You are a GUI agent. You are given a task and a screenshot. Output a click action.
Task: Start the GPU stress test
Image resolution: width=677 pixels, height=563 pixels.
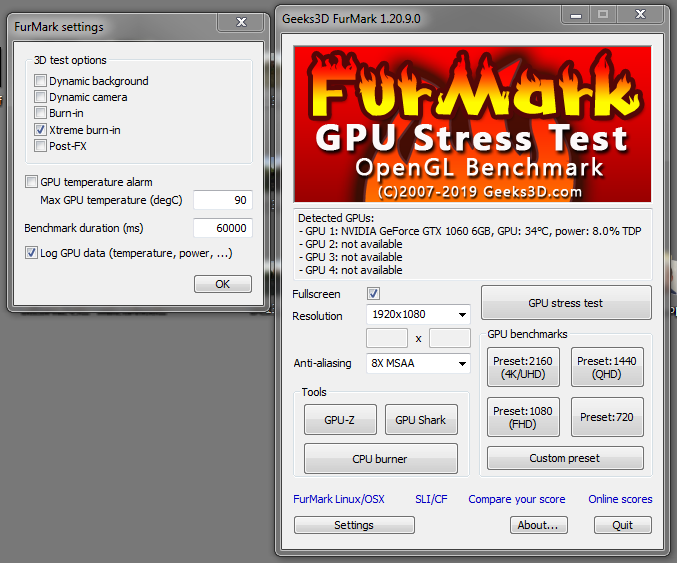tap(566, 303)
